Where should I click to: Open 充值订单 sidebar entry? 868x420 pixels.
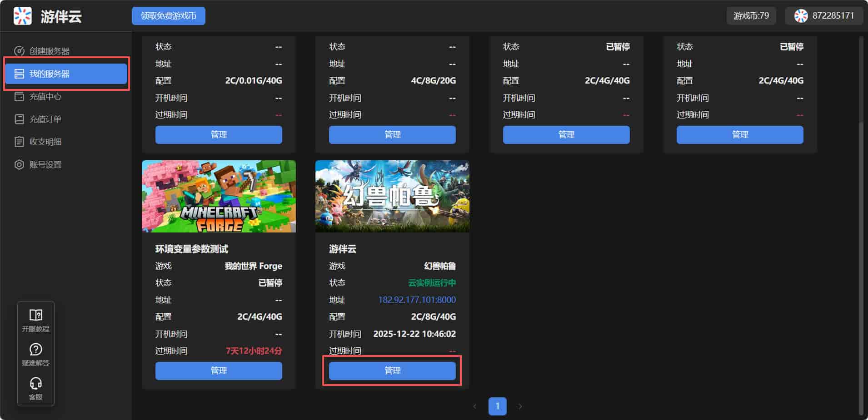pos(45,119)
